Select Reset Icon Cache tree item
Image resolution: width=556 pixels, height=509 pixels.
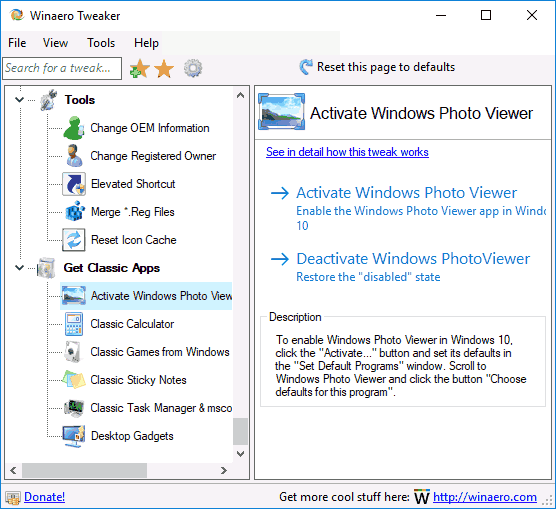pos(134,240)
